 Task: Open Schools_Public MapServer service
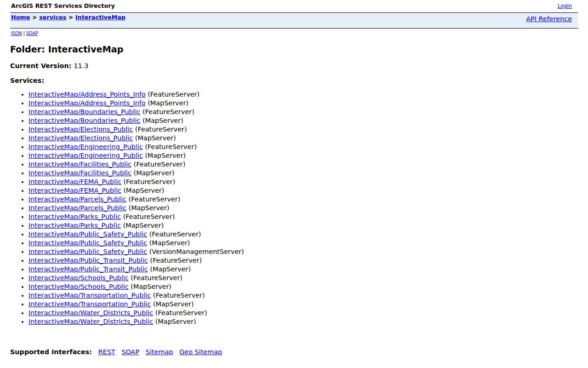tap(79, 287)
